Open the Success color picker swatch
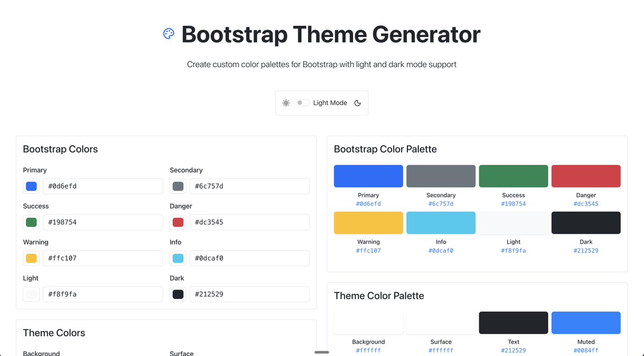The image size is (644, 356). pyautogui.click(x=31, y=222)
